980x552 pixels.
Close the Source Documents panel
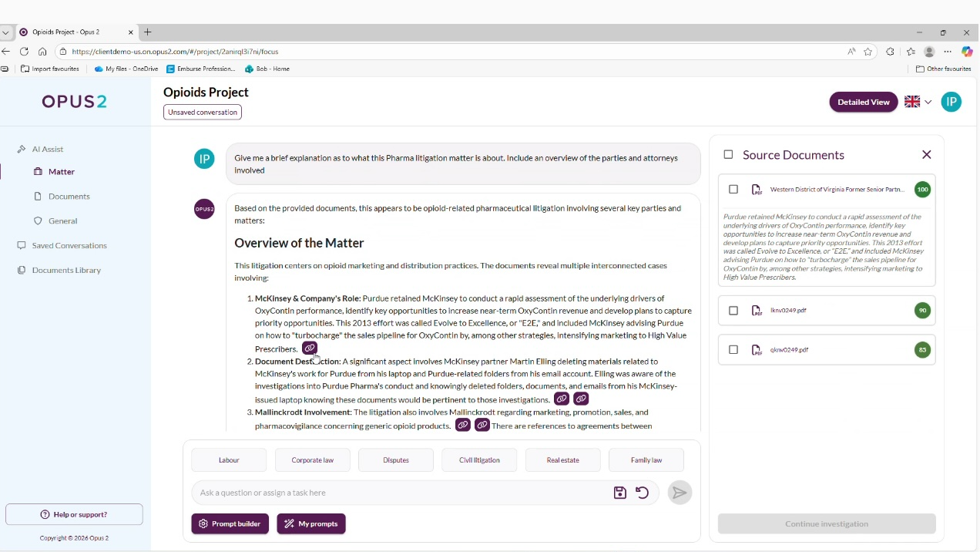click(927, 155)
